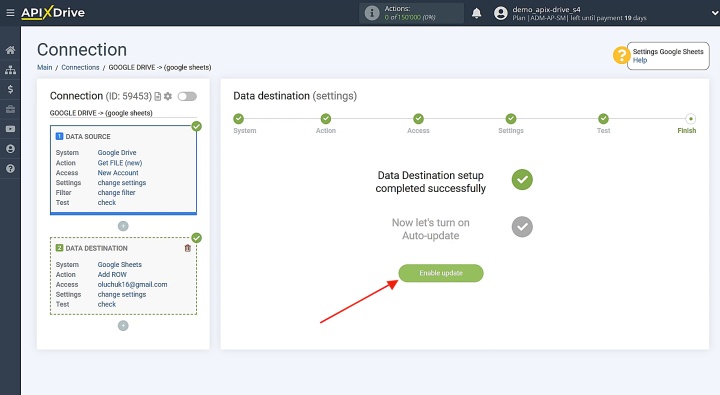The image size is (720, 395).
Task: Click check link in Data Source
Action: (x=107, y=203)
